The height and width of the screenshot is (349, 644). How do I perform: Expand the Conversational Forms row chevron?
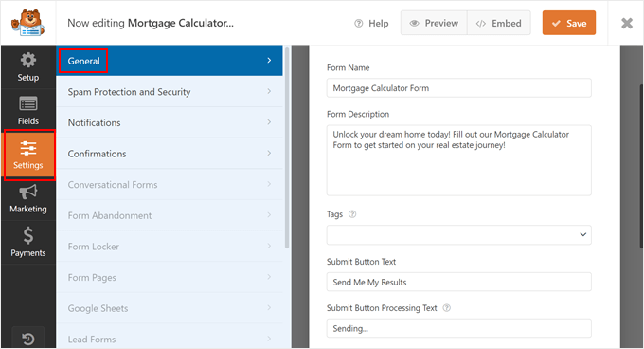coord(269,184)
